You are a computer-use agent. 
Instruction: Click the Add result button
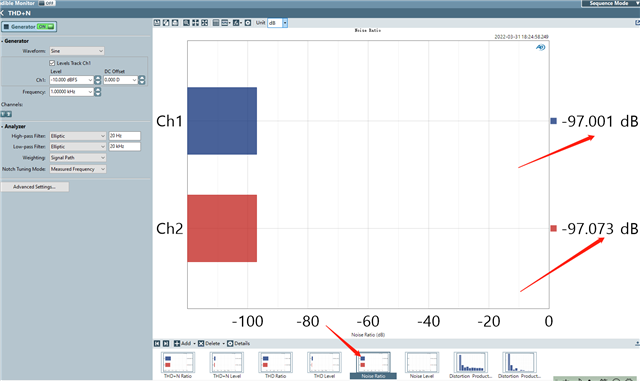[182, 343]
